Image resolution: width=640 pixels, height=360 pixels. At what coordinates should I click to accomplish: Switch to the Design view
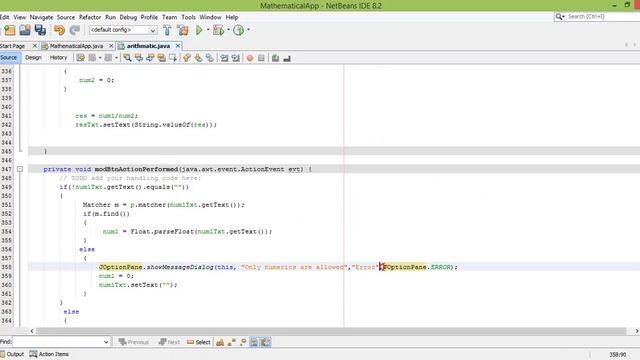point(33,58)
